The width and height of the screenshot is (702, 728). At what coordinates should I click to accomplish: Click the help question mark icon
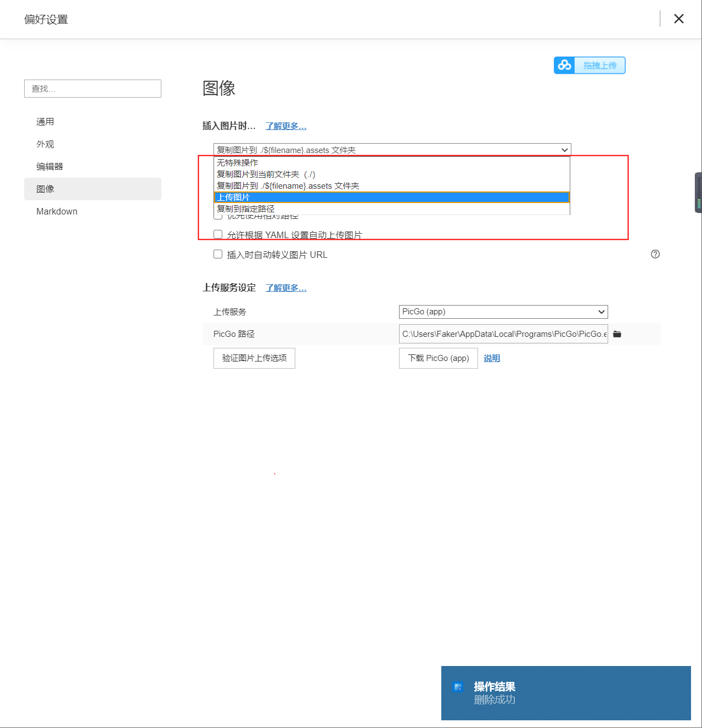tap(655, 254)
